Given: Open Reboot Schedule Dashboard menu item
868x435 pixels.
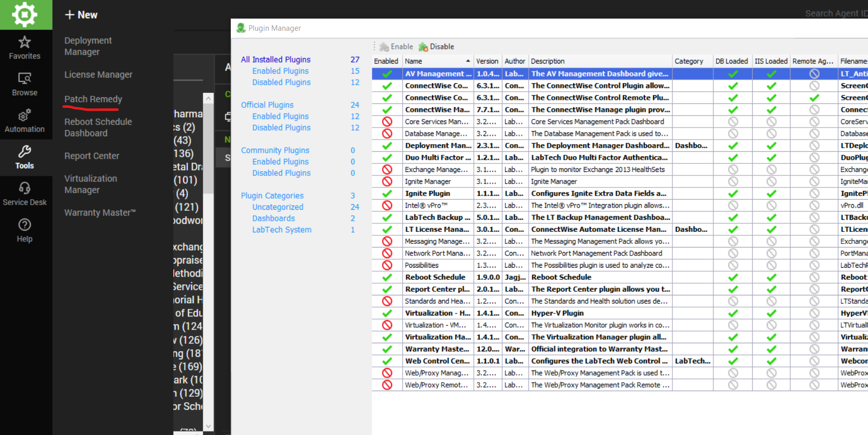Looking at the screenshot, I should (x=98, y=128).
